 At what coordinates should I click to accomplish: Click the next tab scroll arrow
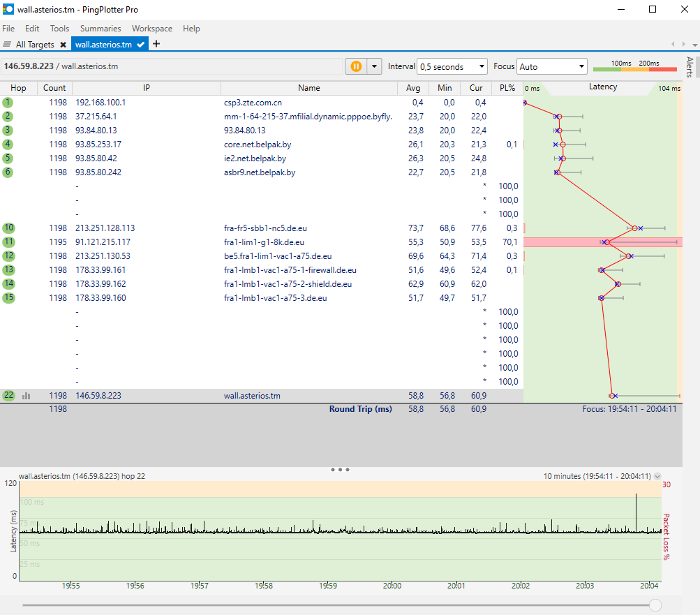[683, 44]
